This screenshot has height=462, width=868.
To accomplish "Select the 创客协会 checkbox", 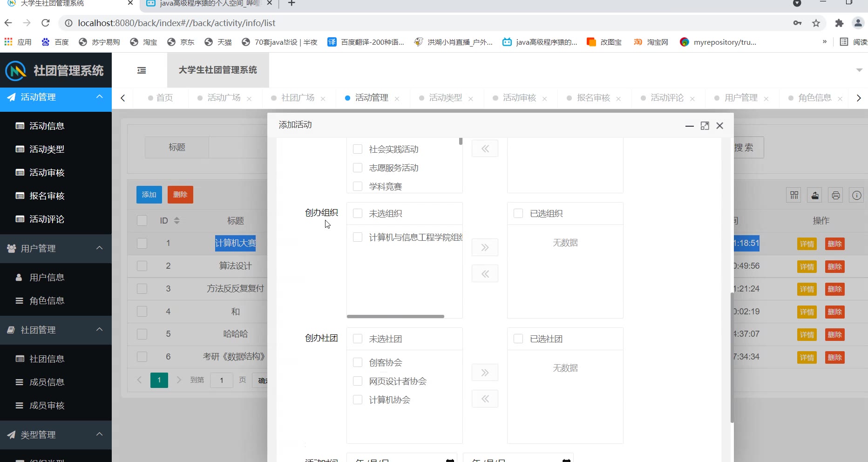I will tap(358, 362).
